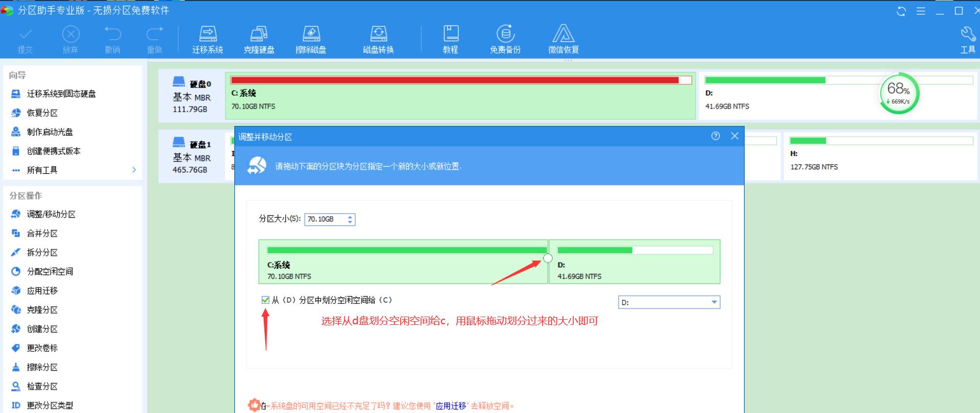Viewport: 980px width, 413px height.
Task: Click the round resize handle between C and D
Action: point(548,259)
